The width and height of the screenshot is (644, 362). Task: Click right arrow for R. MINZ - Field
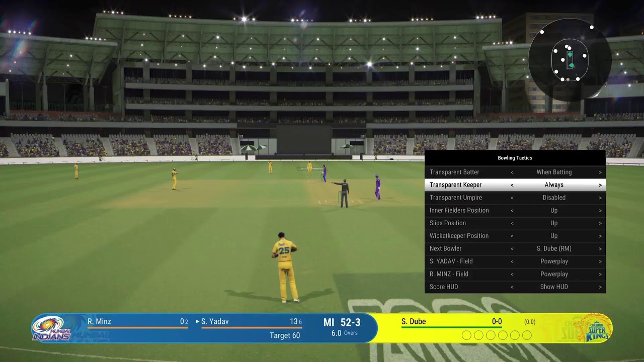click(600, 274)
